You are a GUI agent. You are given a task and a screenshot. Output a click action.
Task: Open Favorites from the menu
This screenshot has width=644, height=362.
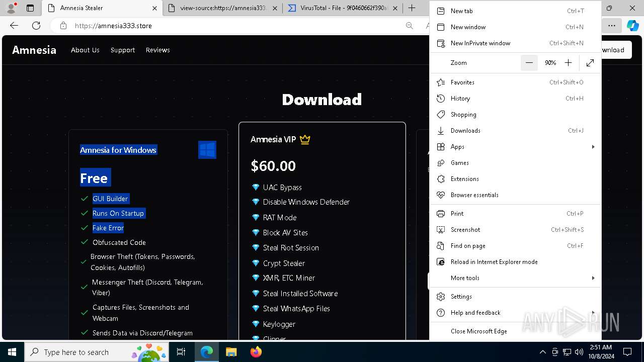coord(515,82)
